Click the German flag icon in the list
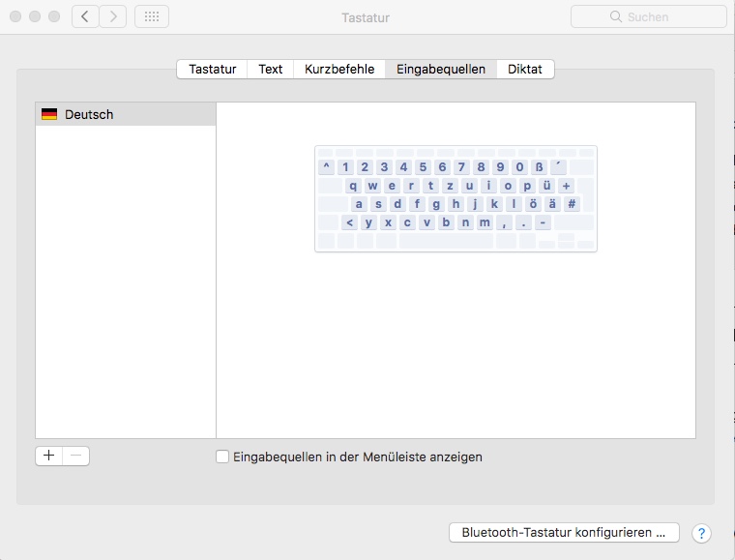The height and width of the screenshot is (560, 735). [49, 114]
